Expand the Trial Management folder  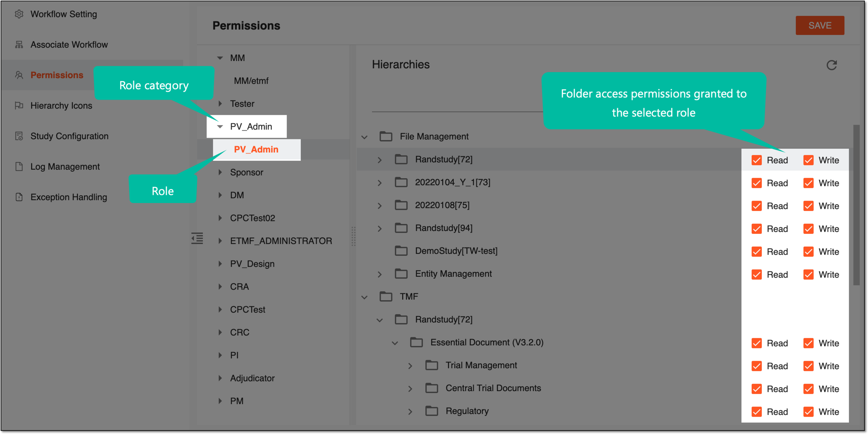(410, 366)
